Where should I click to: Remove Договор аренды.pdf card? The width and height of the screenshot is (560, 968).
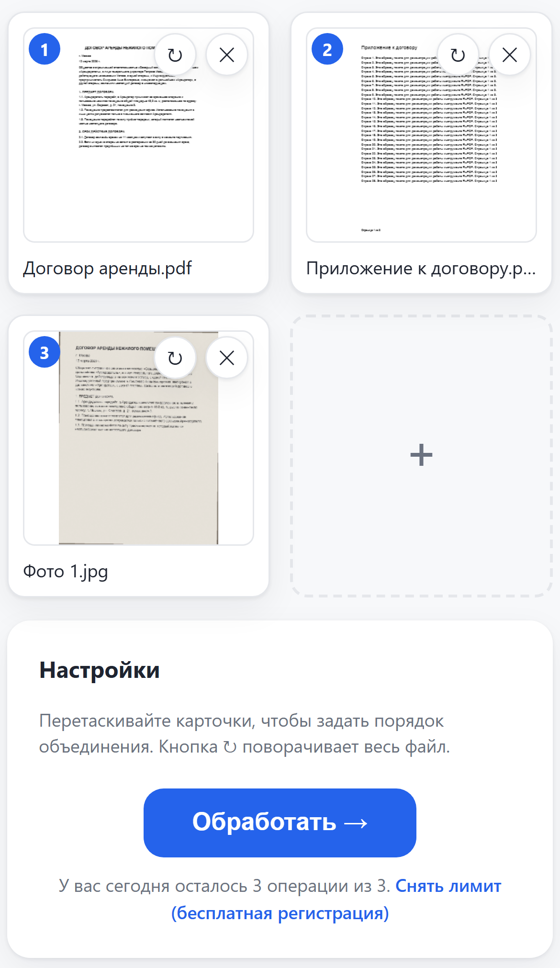(227, 55)
